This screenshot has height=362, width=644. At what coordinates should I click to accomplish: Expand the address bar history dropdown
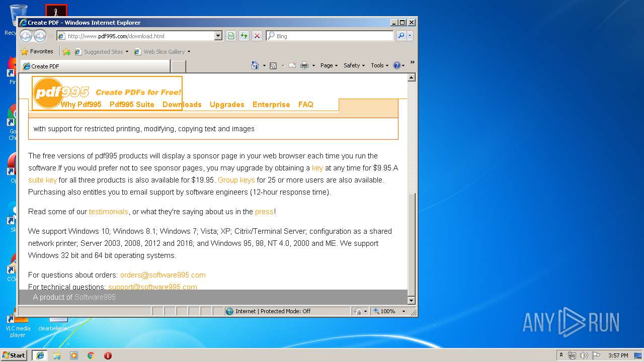tap(218, 36)
